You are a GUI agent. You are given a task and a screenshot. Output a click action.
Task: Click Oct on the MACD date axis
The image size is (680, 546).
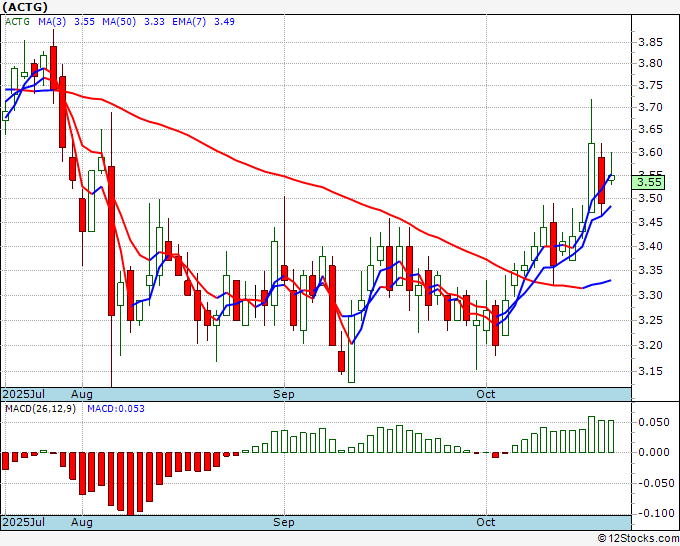click(x=486, y=522)
